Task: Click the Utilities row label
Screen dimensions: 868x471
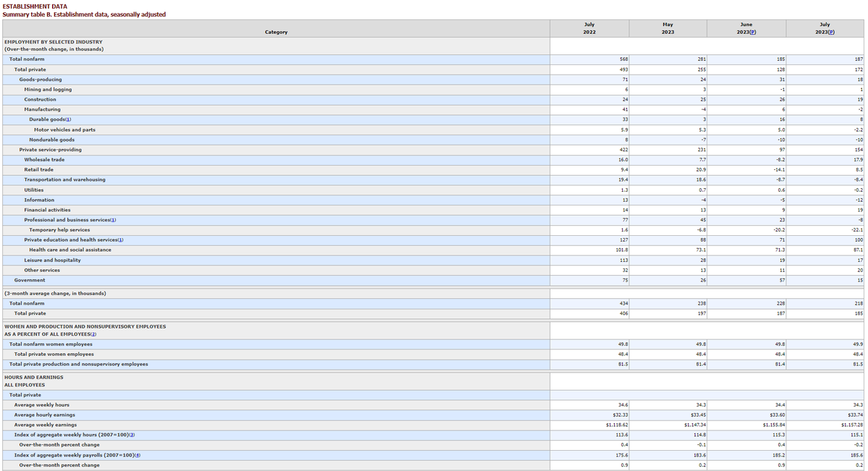Action: tap(34, 190)
